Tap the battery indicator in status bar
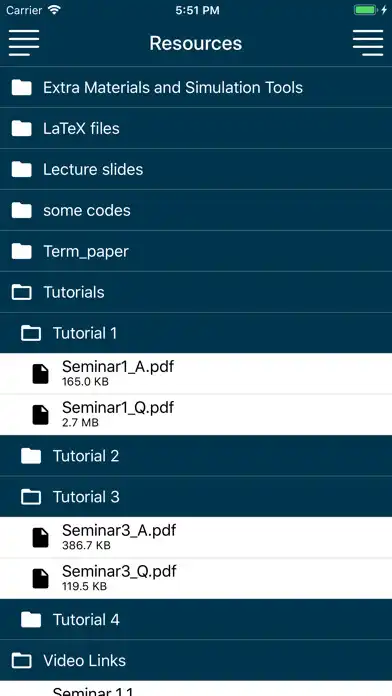392x696 pixels. (x=365, y=10)
